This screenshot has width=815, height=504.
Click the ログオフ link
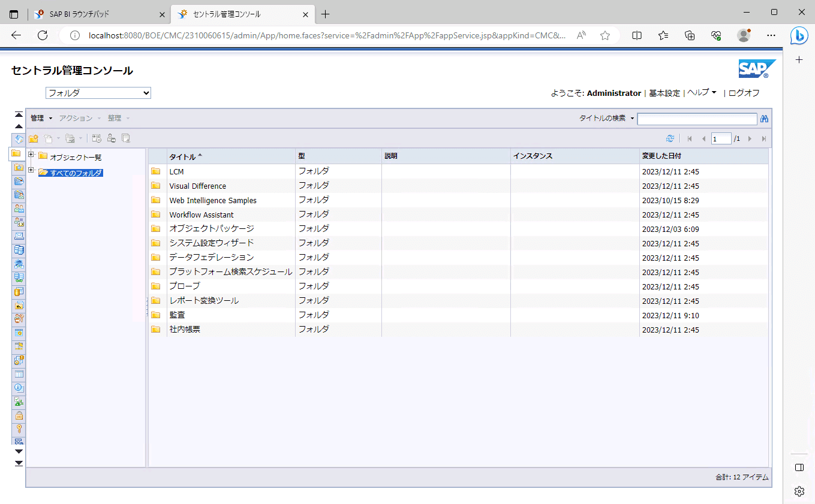[744, 93]
